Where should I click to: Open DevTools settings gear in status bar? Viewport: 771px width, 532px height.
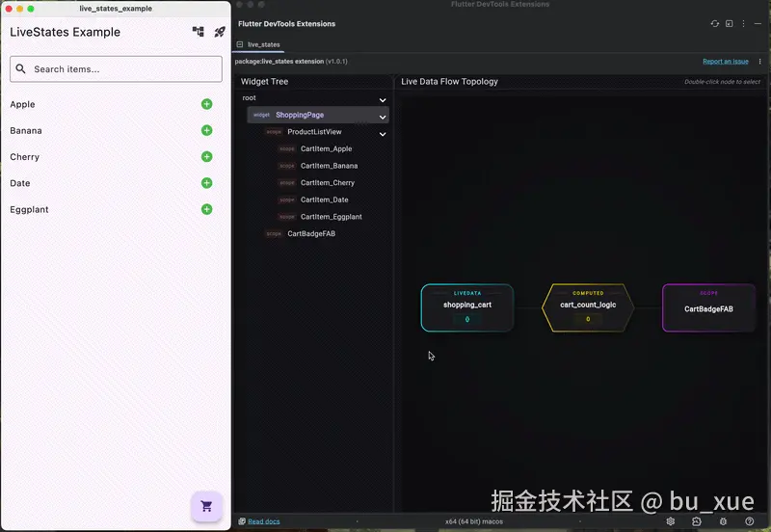point(670,521)
